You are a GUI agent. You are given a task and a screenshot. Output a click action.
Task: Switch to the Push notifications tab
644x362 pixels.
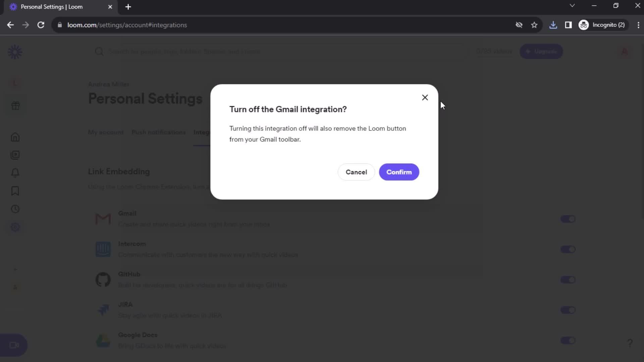[159, 132]
